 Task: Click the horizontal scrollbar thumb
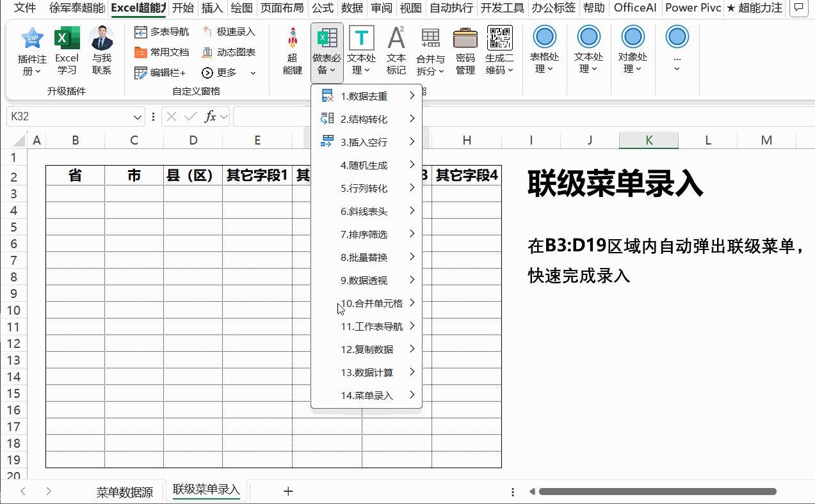point(658,492)
